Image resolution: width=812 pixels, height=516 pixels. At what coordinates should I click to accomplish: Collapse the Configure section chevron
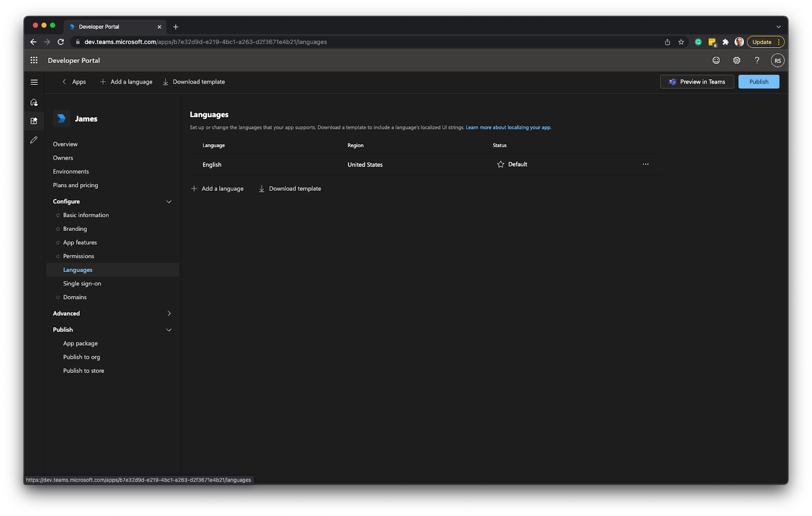169,201
